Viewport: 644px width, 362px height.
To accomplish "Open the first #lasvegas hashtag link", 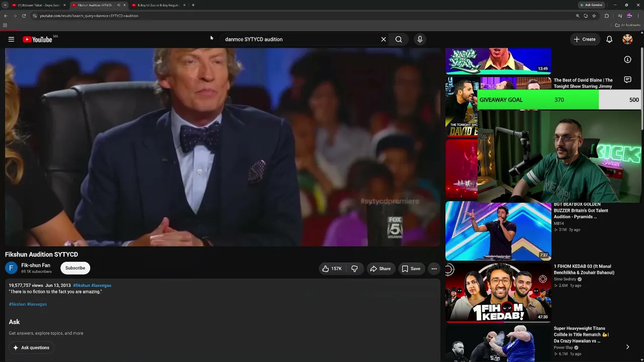I will 101,286.
